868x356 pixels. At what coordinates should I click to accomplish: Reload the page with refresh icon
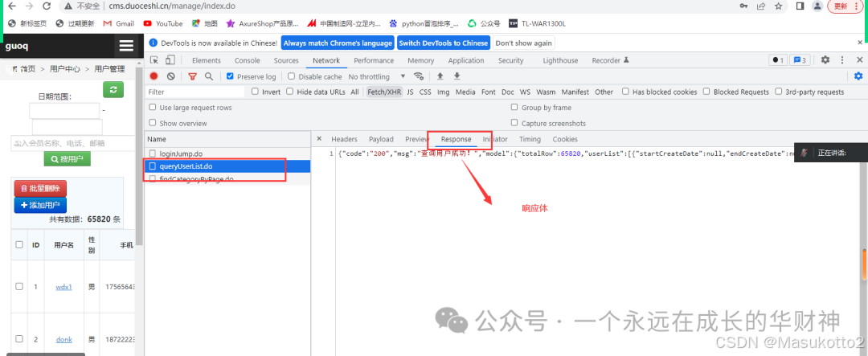click(x=47, y=6)
